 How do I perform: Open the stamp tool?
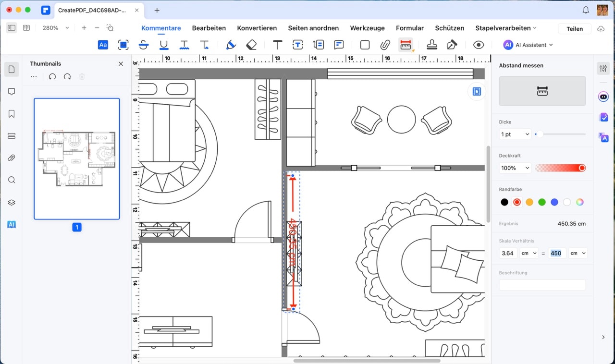coord(432,45)
